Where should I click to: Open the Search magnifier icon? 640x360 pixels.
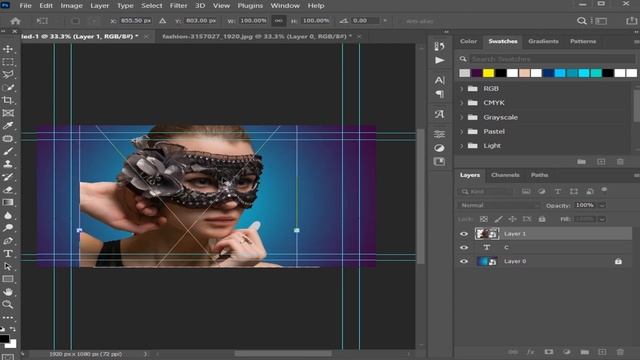pos(582,20)
